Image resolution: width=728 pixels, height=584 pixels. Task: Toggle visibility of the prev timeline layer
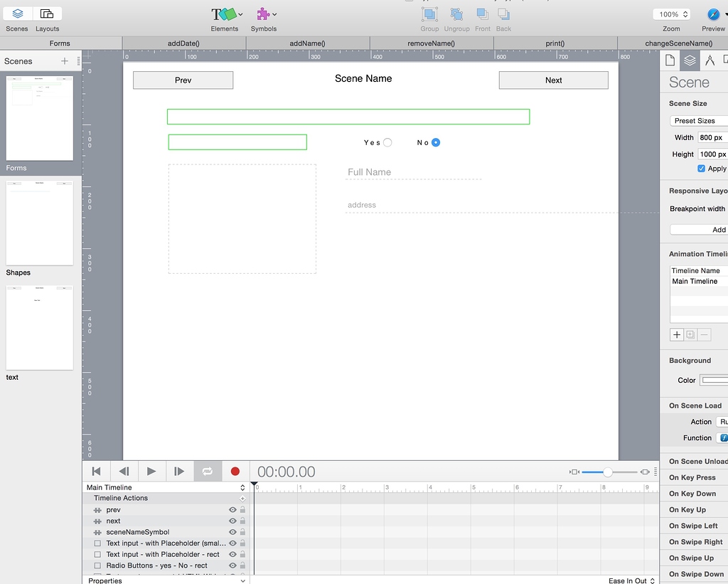click(x=232, y=509)
